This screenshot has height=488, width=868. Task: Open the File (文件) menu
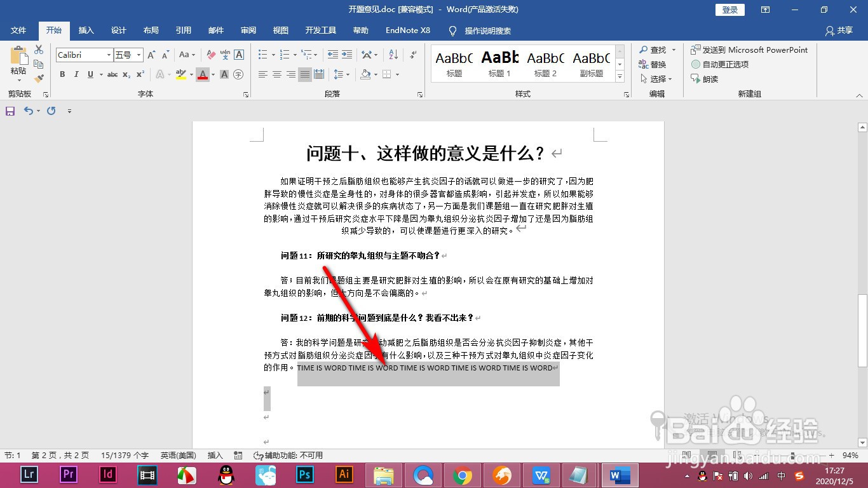click(18, 30)
